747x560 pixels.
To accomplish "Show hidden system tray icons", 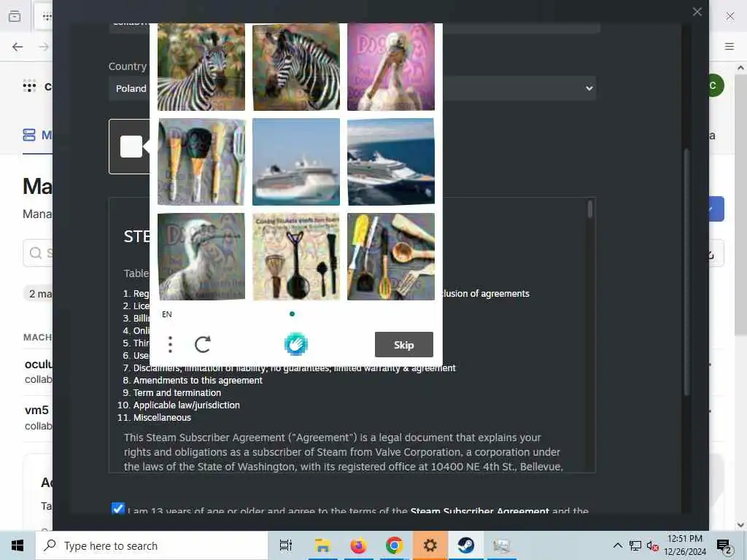I will pyautogui.click(x=617, y=545).
